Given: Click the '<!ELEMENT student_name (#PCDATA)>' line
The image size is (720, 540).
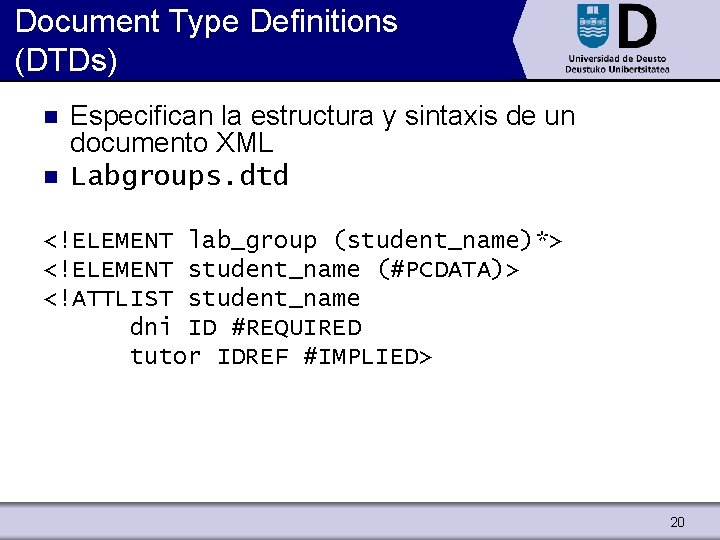Looking at the screenshot, I should point(281,270).
